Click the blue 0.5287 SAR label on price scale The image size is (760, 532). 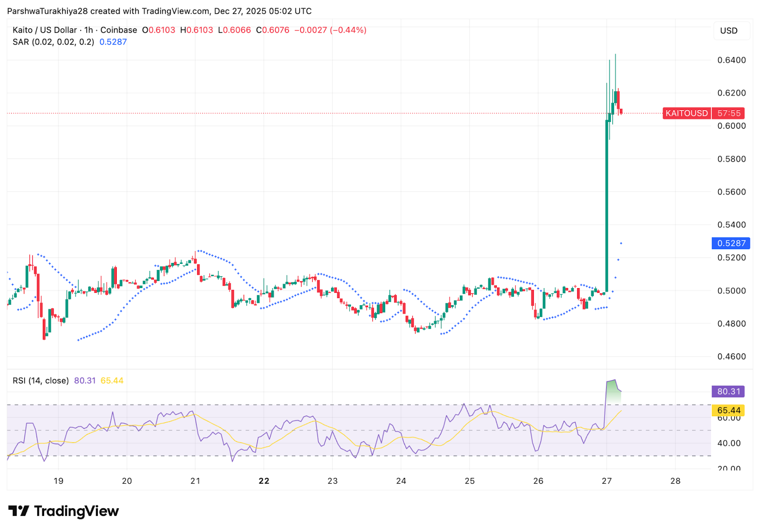pyautogui.click(x=731, y=243)
